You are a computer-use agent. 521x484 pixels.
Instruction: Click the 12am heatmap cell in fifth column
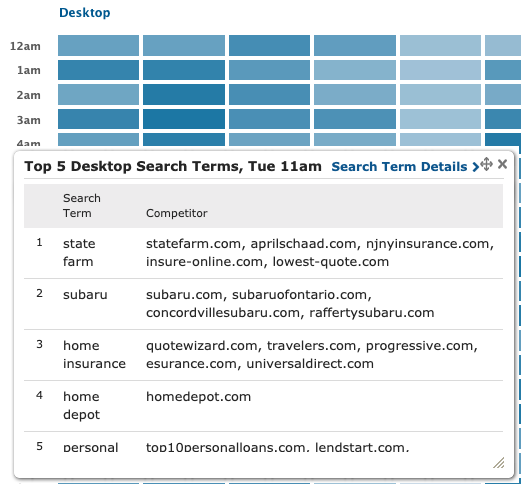coord(440,45)
